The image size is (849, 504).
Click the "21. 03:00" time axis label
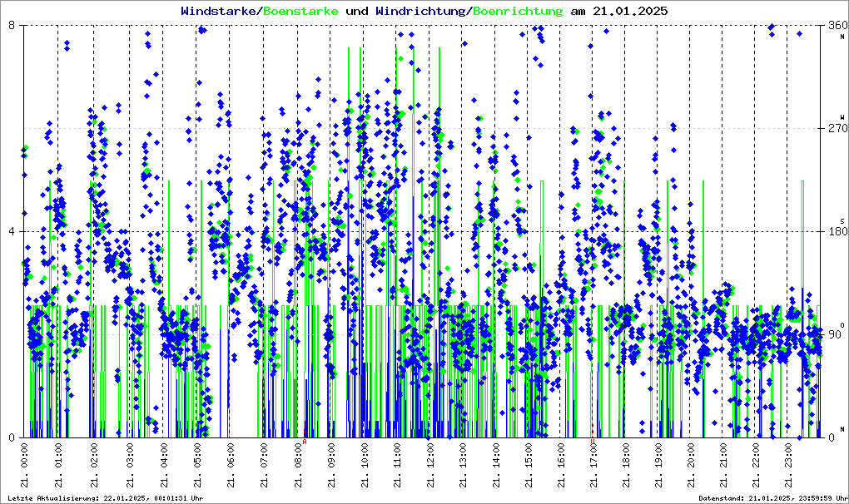[x=129, y=465]
